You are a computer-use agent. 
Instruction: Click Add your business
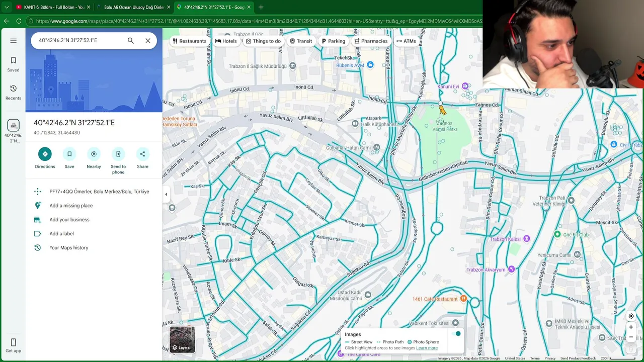point(94,220)
